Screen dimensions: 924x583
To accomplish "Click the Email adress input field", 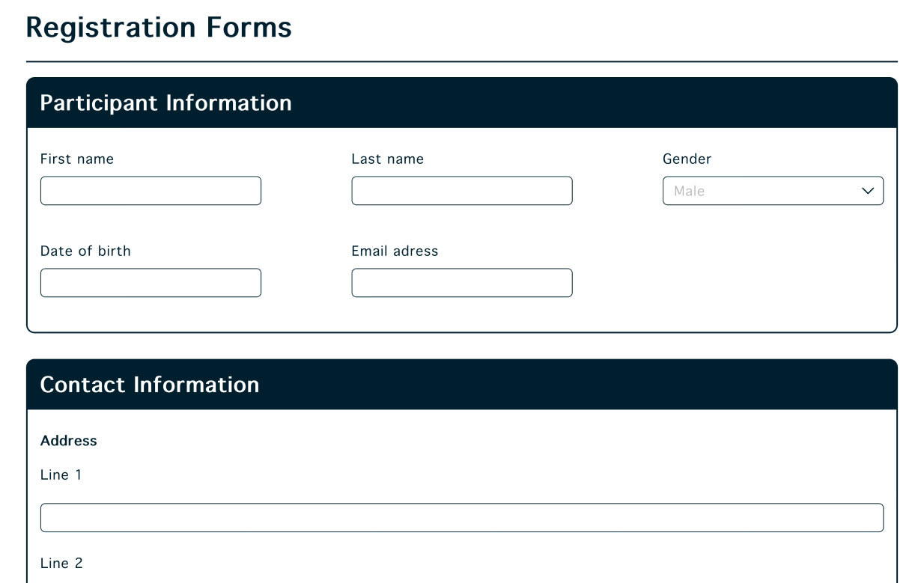I will tap(461, 282).
